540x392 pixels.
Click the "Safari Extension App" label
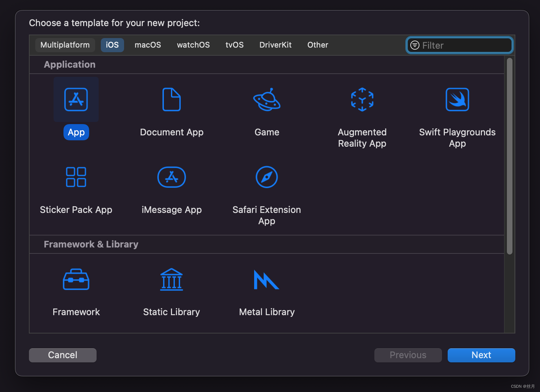(x=267, y=215)
